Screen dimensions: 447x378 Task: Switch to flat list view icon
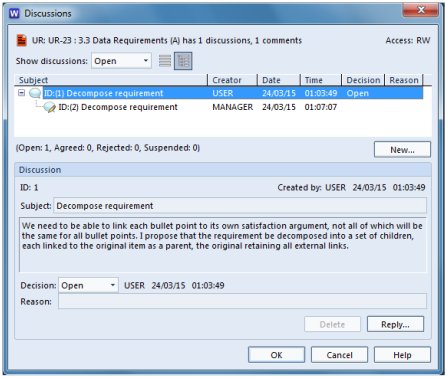pyautogui.click(x=165, y=61)
